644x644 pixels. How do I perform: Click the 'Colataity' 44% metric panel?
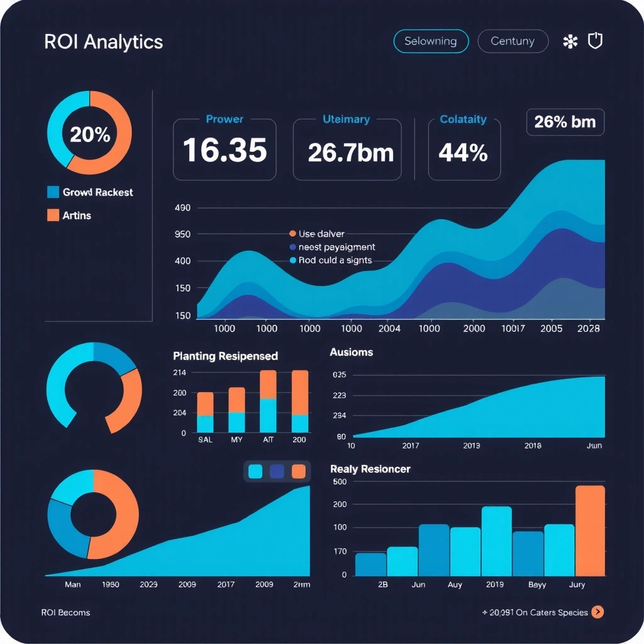(464, 148)
